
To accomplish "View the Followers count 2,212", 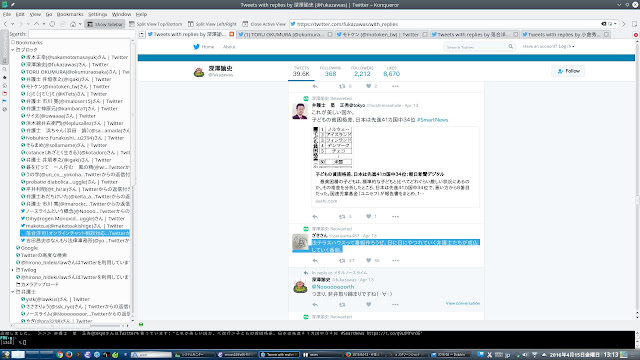I will point(362,71).
